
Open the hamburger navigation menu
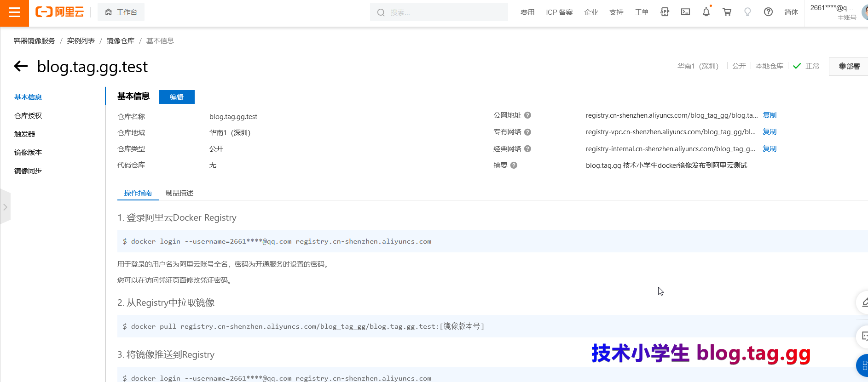(x=14, y=12)
